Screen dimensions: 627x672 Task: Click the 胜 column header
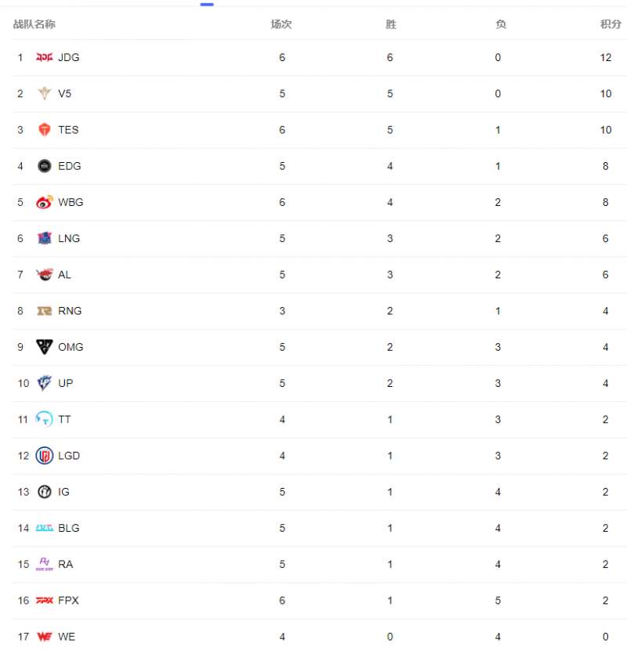390,24
